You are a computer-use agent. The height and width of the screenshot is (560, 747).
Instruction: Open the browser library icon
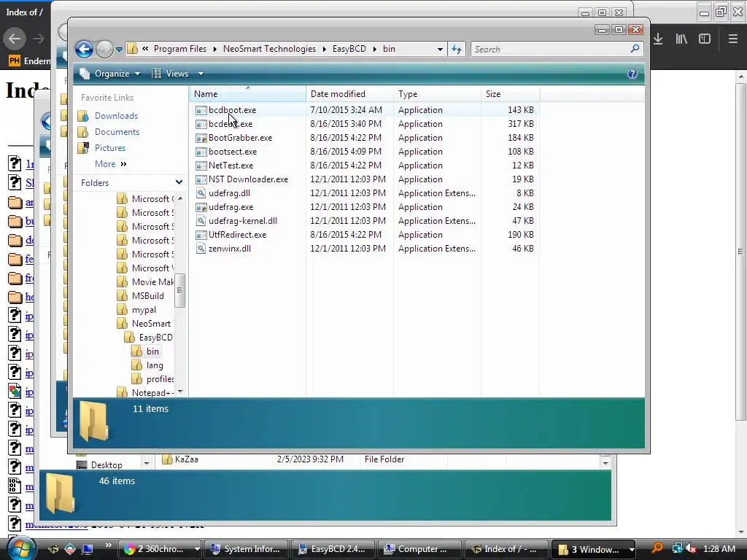pos(681,39)
